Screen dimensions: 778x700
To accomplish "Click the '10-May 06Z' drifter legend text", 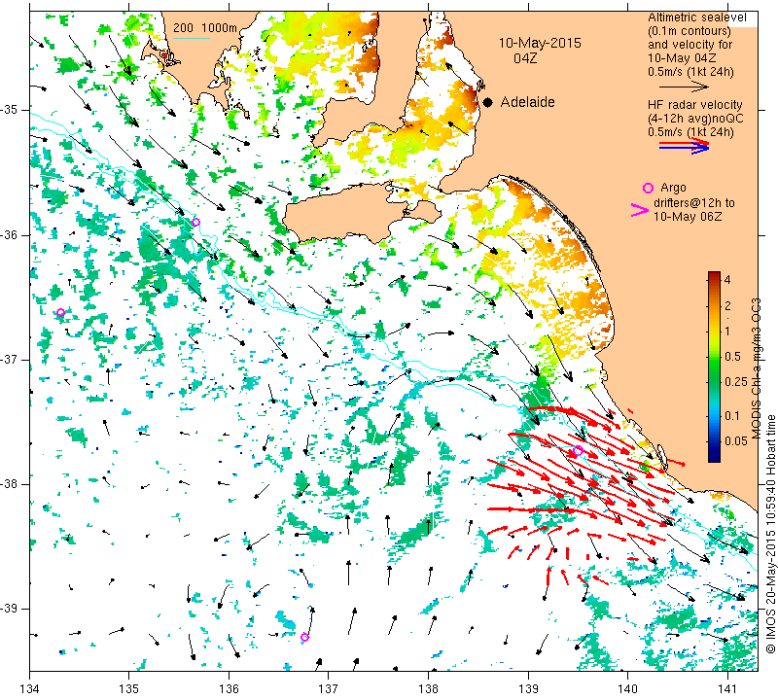I will (688, 217).
